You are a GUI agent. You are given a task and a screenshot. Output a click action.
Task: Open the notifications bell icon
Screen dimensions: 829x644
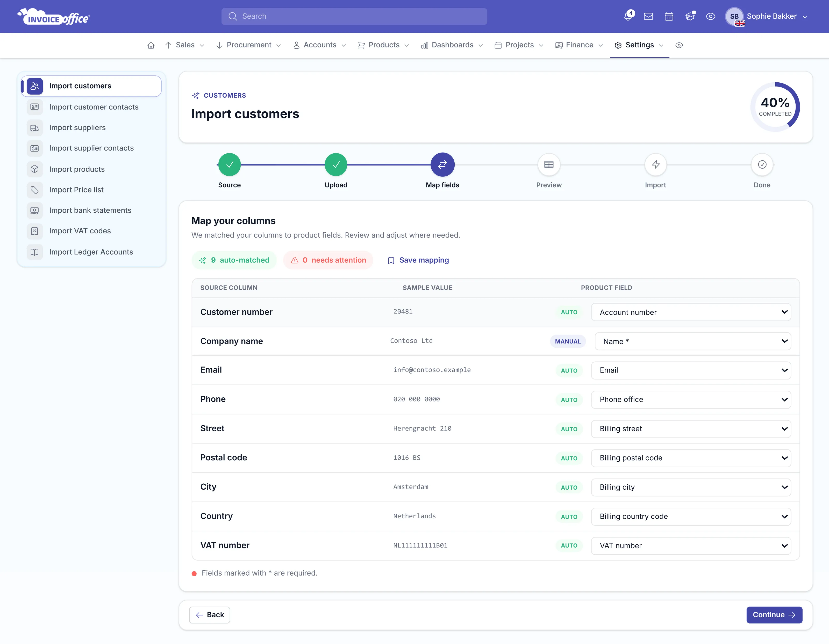pos(628,16)
